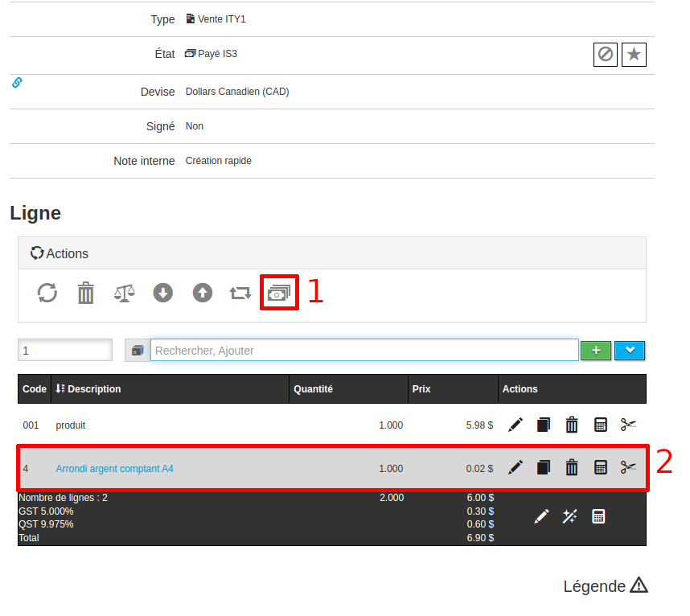The height and width of the screenshot is (616, 690).
Task: Duplicate the 'produit' line
Action: click(544, 425)
